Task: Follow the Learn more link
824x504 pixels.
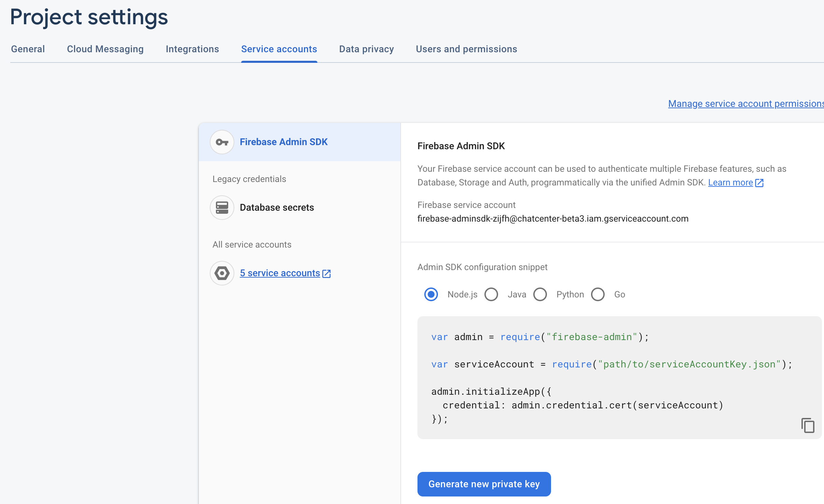Action: point(730,183)
